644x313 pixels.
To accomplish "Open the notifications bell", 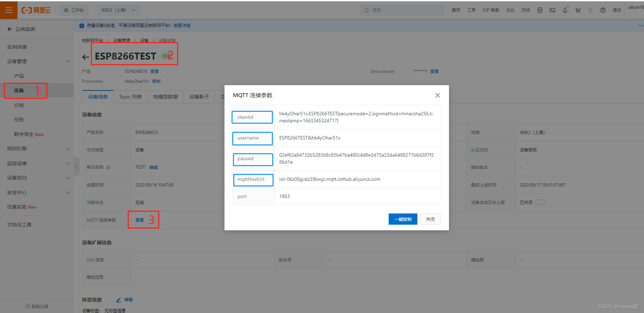I will pos(565,10).
